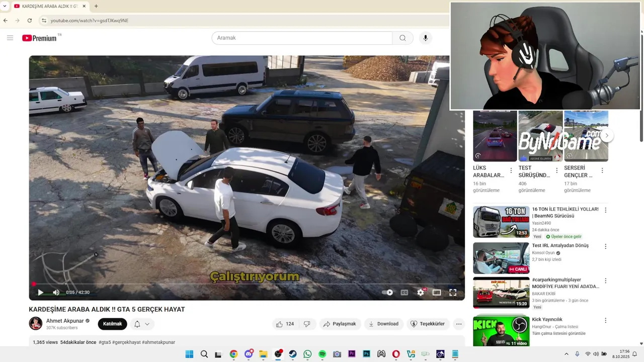Toggle autoplay switch in player
Image resolution: width=644 pixels, height=362 pixels.
tap(387, 292)
